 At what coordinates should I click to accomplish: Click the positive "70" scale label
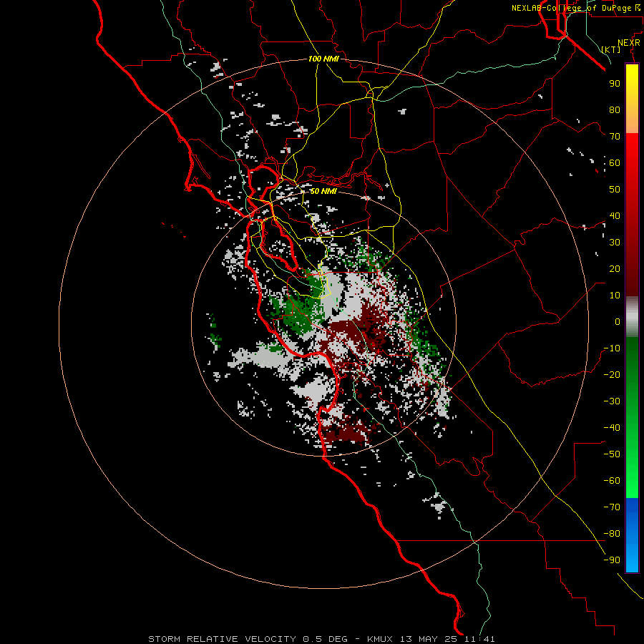click(x=615, y=137)
